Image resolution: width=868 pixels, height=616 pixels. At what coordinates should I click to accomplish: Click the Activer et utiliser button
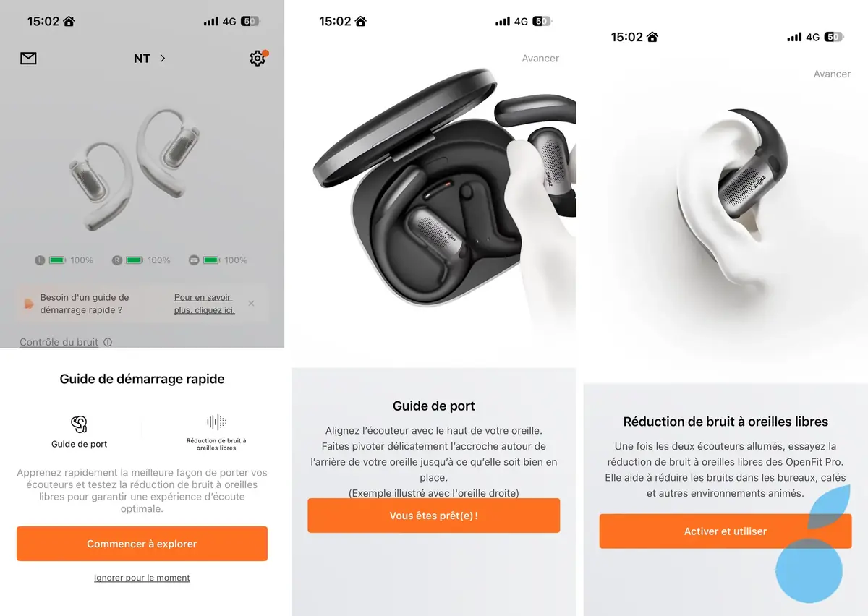tap(726, 531)
